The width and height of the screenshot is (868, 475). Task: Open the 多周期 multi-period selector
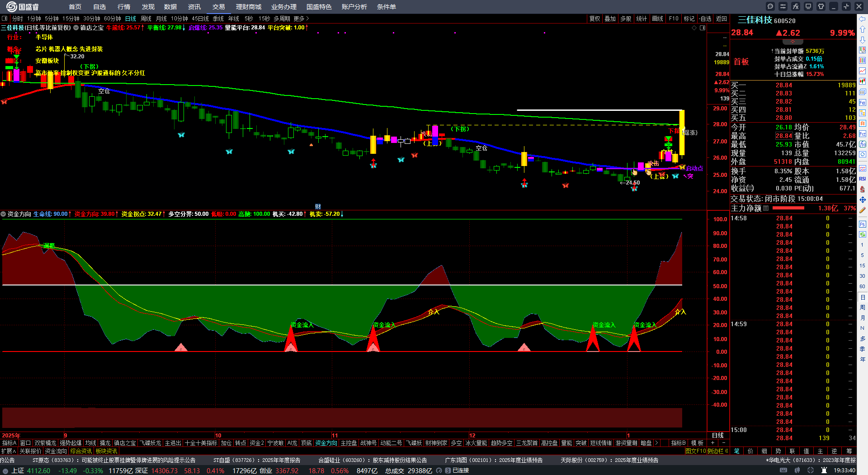point(282,19)
